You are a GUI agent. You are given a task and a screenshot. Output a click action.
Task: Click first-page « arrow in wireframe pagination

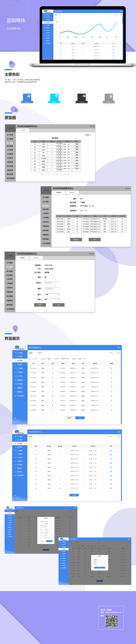pos(42,174)
